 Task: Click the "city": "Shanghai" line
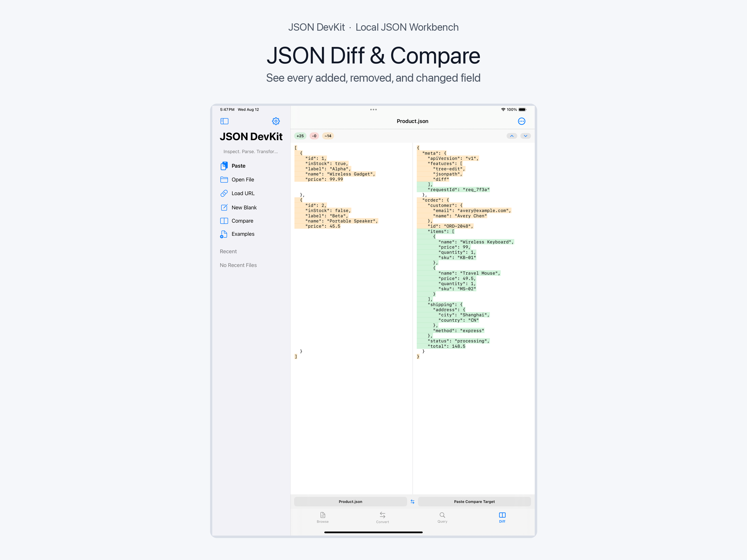[x=464, y=315]
